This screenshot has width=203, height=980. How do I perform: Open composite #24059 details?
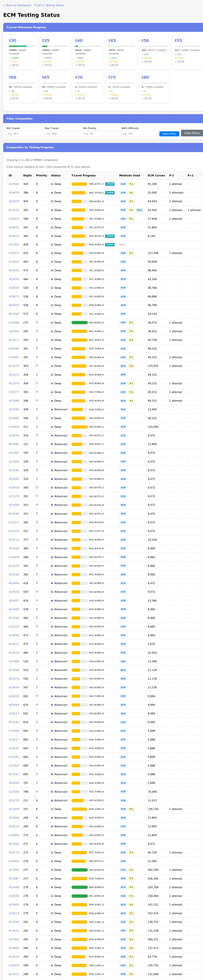14,427
